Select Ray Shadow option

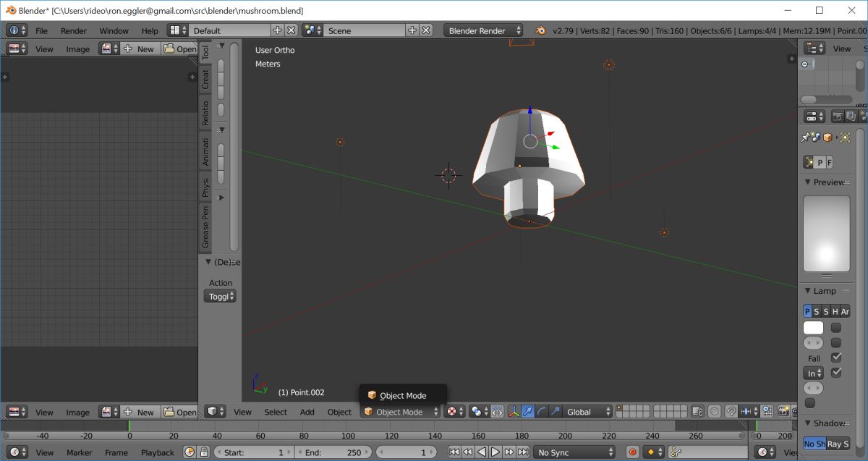pyautogui.click(x=838, y=444)
